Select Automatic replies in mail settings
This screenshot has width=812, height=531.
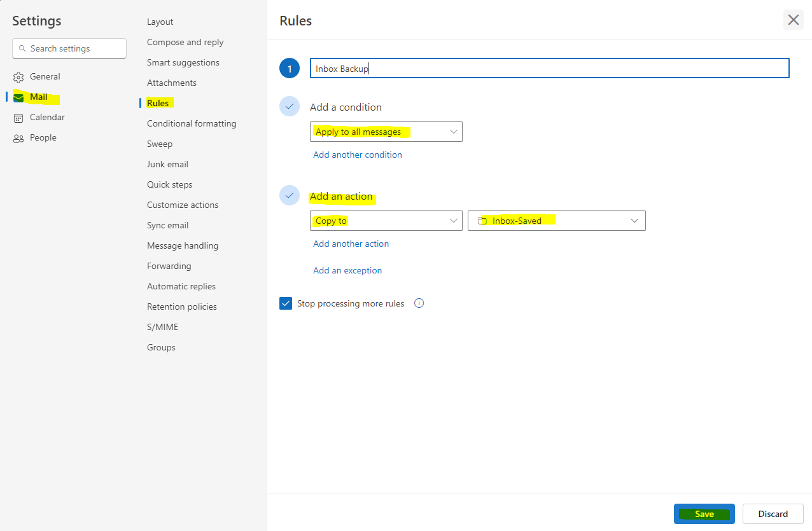click(181, 286)
